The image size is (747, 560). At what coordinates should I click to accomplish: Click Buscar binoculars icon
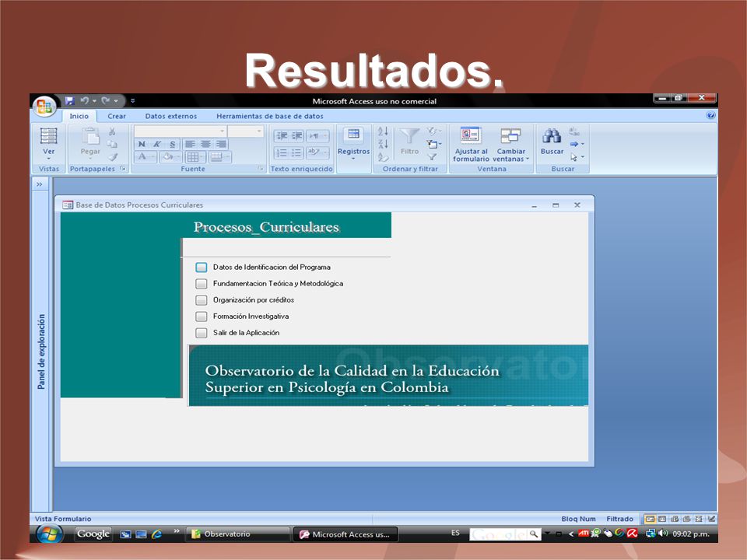pos(552,142)
